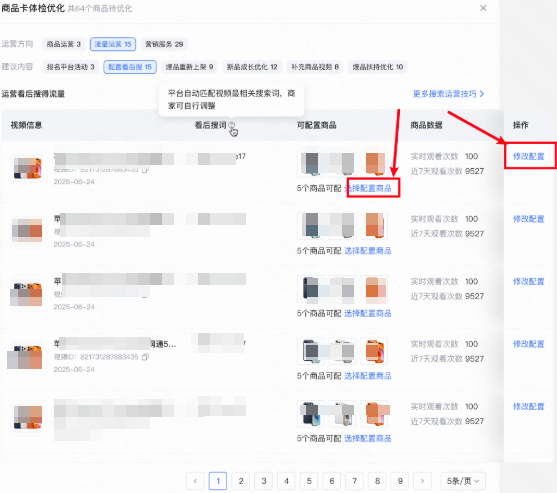
Task: Open the 5条/页 page size dropdown
Action: [x=463, y=481]
